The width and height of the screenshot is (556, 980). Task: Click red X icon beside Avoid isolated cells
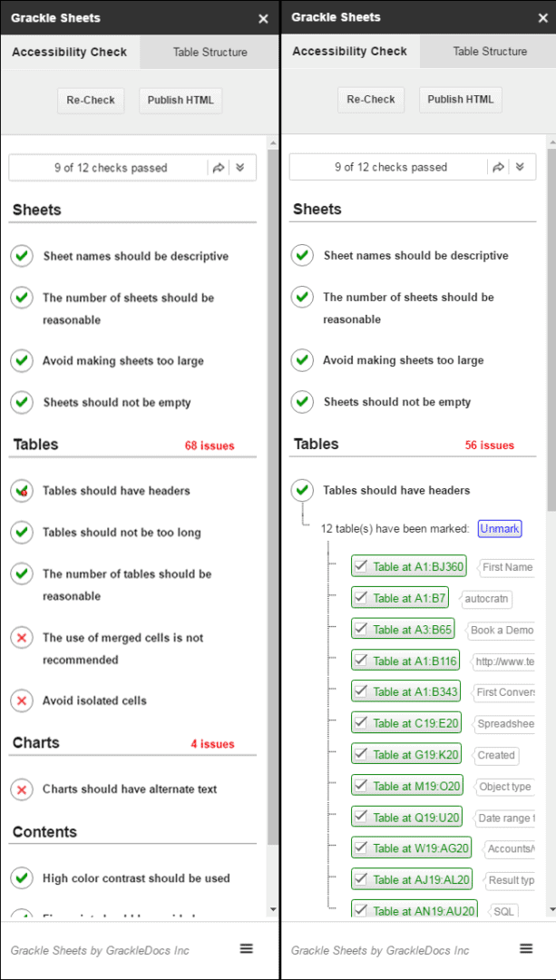point(22,701)
